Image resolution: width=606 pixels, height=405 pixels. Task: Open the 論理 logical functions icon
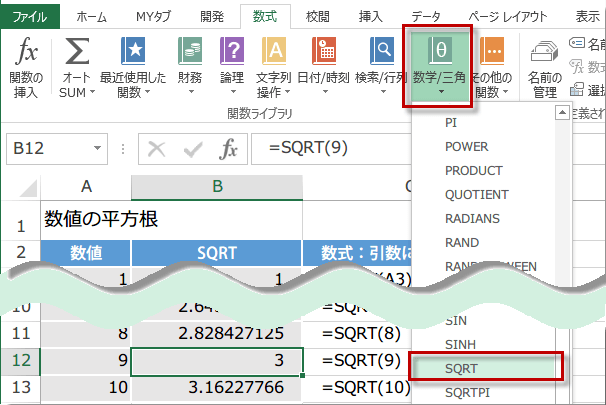click(x=232, y=51)
